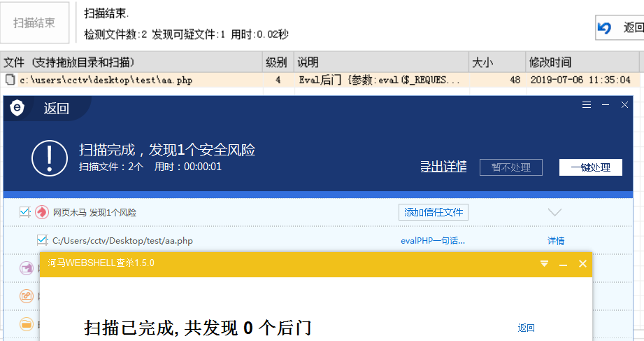Toggle the C:/Users/cctv/Desktop/test/aa.php checkbox

coord(42,239)
